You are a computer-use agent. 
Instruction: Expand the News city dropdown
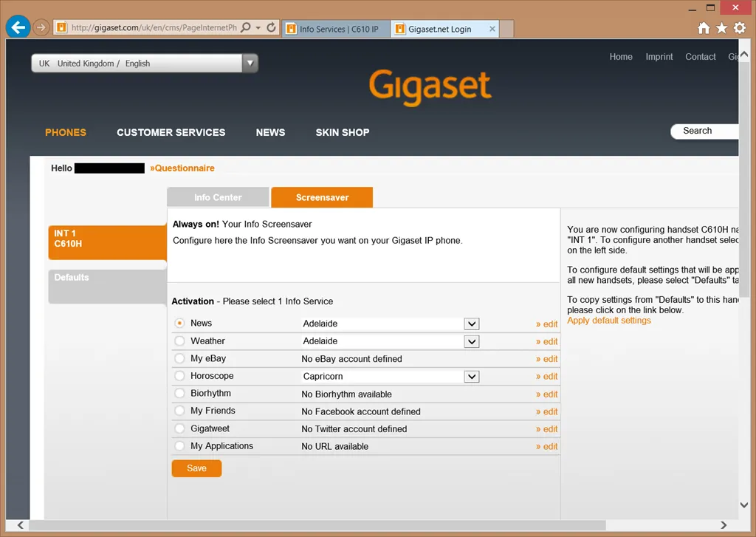coord(472,324)
